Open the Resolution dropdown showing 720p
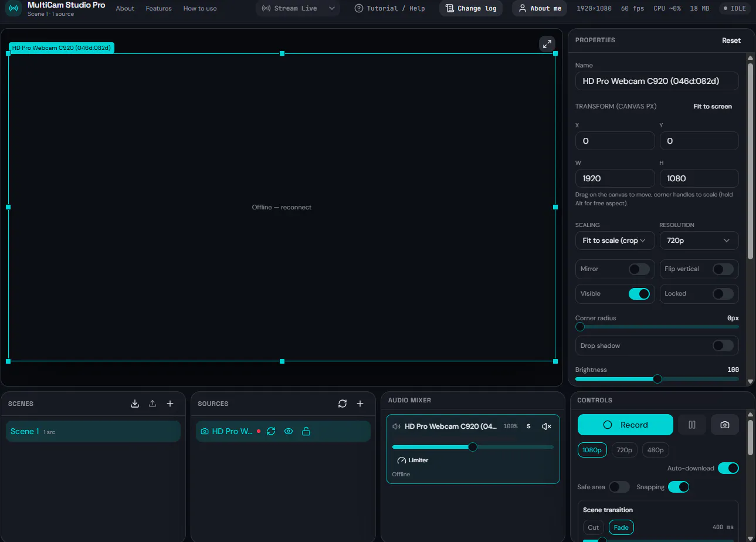Screen dimensions: 756x542 (x=699, y=240)
